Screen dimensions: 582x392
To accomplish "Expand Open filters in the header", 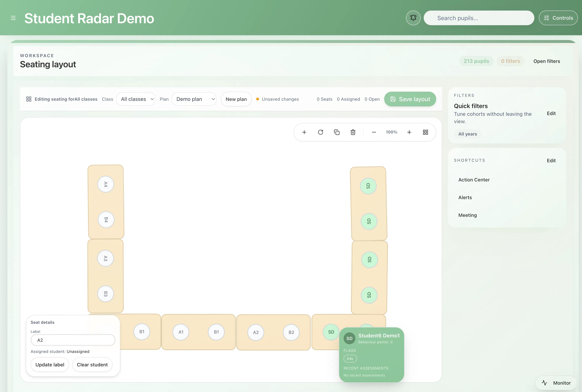I will (x=546, y=61).
